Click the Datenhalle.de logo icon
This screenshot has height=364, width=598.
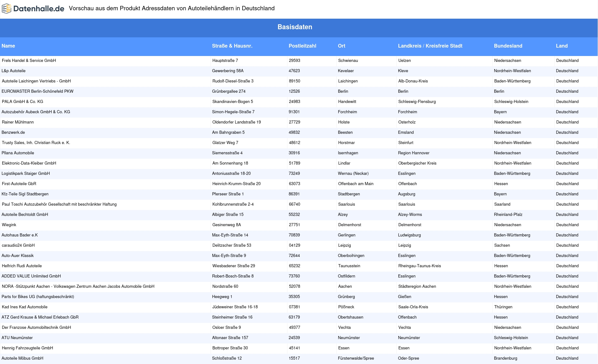(7, 9)
